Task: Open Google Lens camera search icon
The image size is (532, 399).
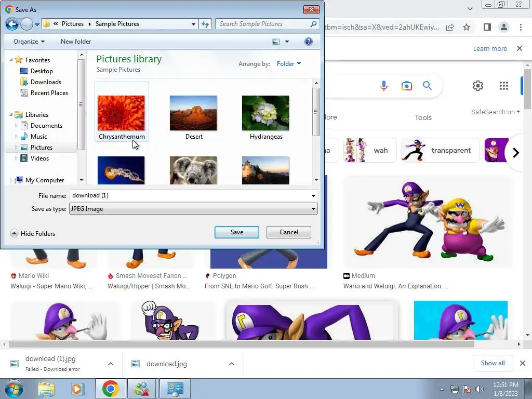Action: [406, 86]
